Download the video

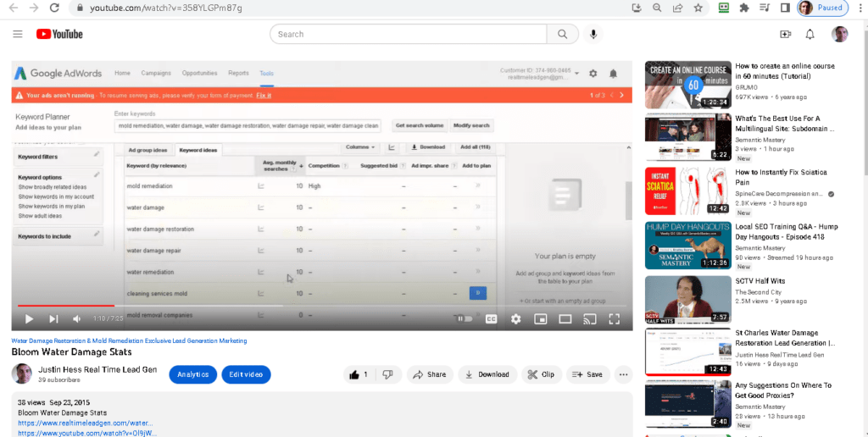(x=487, y=374)
